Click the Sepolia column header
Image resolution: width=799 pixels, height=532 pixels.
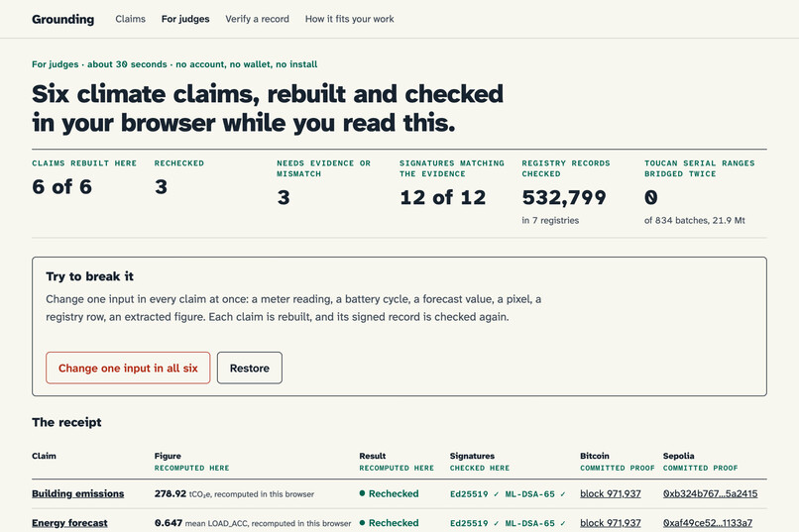point(678,456)
